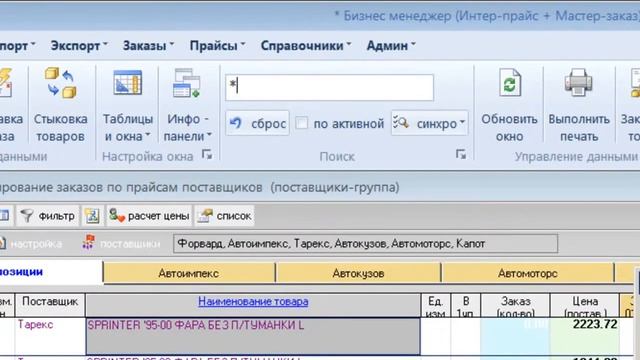Image resolution: width=640 pixels, height=360 pixels.
Task: Open the Справочники menu dropdown arrow
Action: (349, 44)
